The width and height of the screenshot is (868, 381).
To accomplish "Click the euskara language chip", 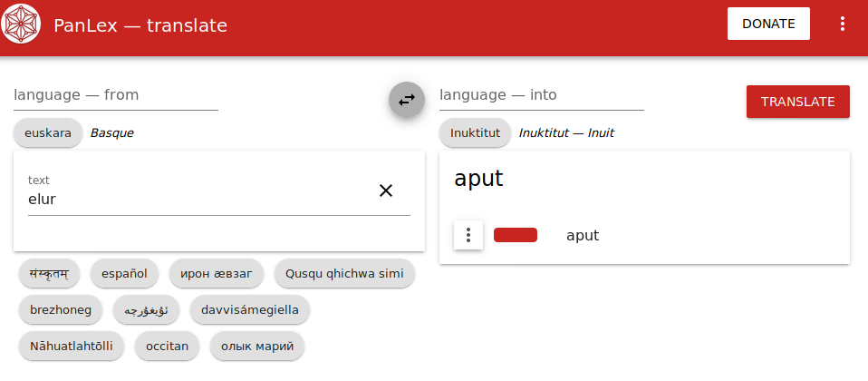I will coord(48,133).
